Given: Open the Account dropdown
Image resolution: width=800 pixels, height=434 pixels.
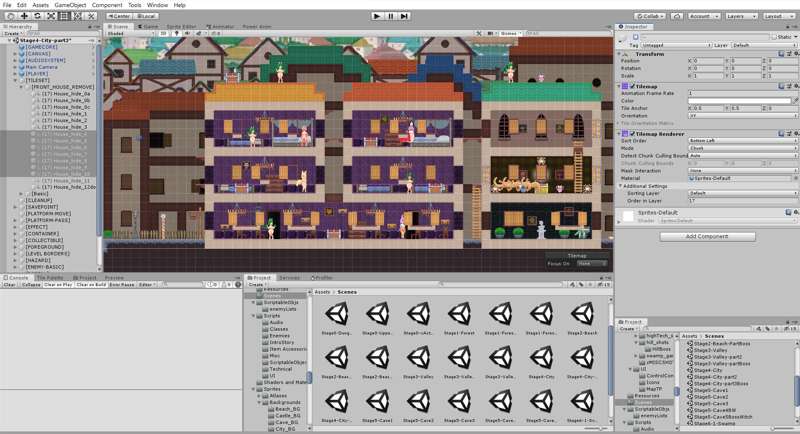Looking at the screenshot, I should 704,16.
